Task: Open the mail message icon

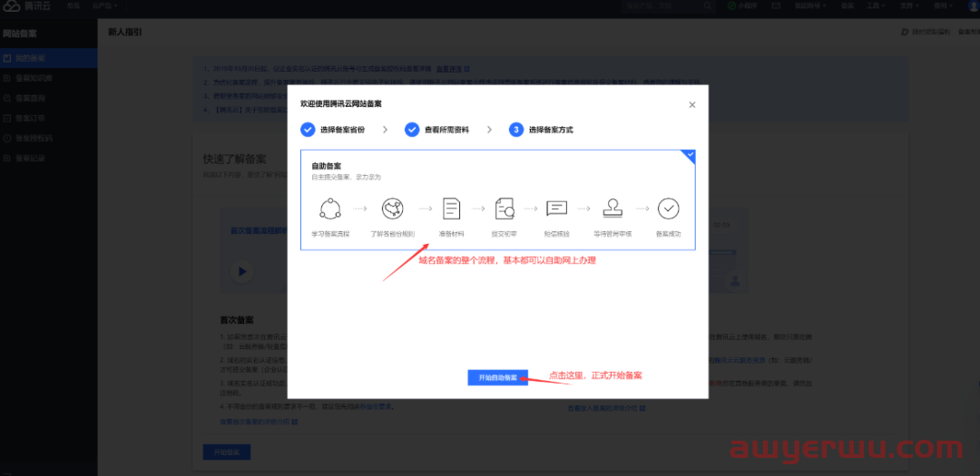Action: (x=776, y=5)
